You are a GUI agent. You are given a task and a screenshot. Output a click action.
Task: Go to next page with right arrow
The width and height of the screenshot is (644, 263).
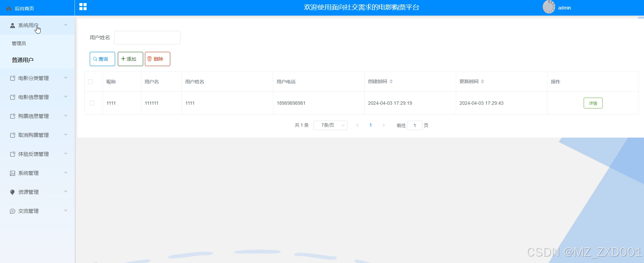(384, 125)
